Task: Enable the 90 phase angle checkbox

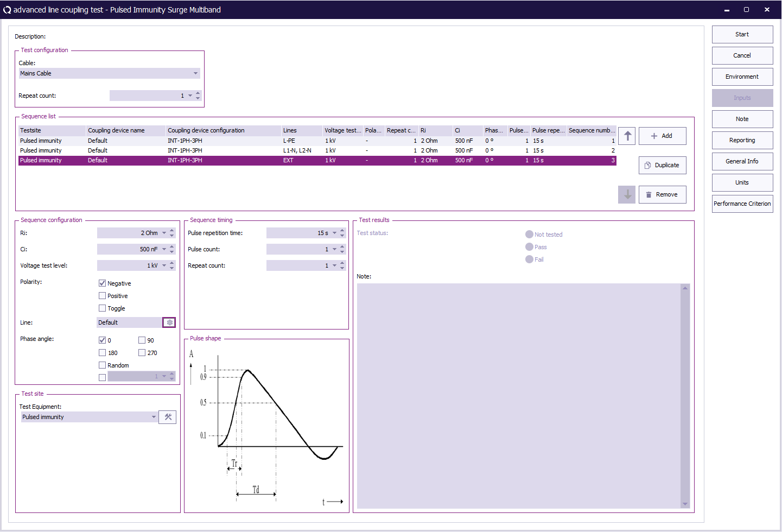Action: pyautogui.click(x=142, y=340)
